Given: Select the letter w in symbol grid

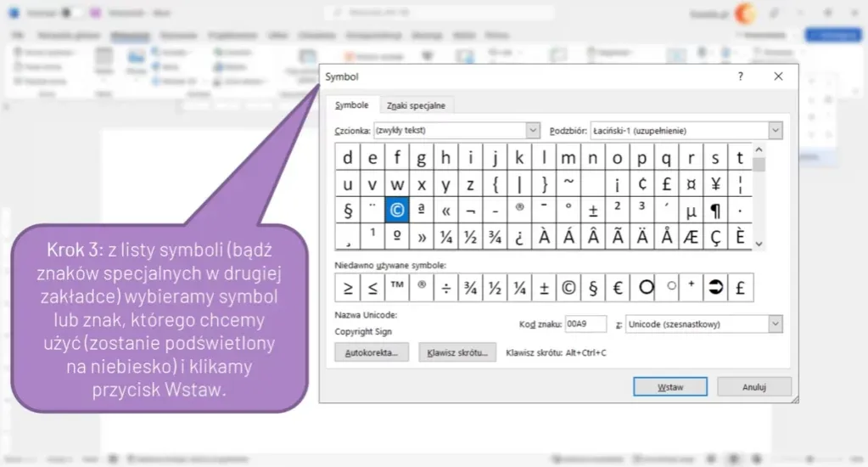Looking at the screenshot, I should coord(396,183).
